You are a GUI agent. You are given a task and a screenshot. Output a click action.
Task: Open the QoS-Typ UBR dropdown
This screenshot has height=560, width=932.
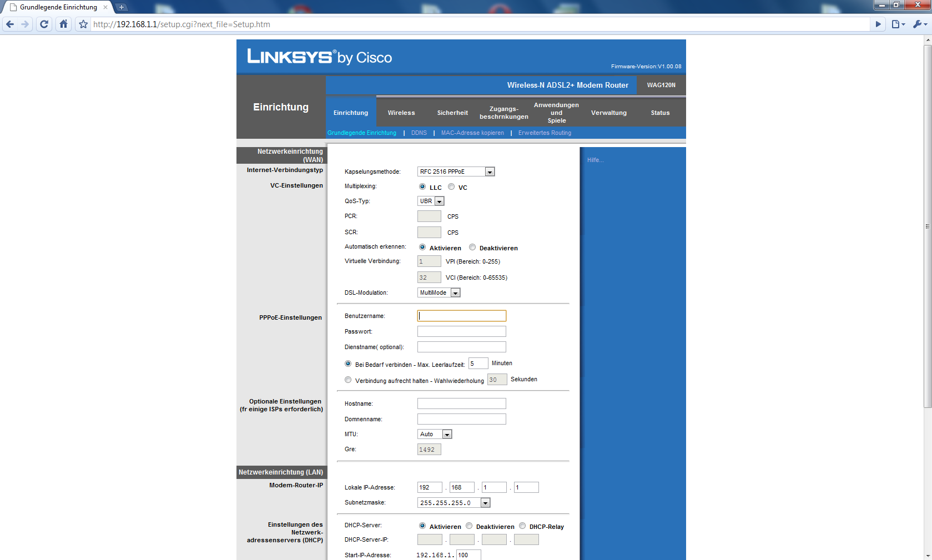(431, 201)
